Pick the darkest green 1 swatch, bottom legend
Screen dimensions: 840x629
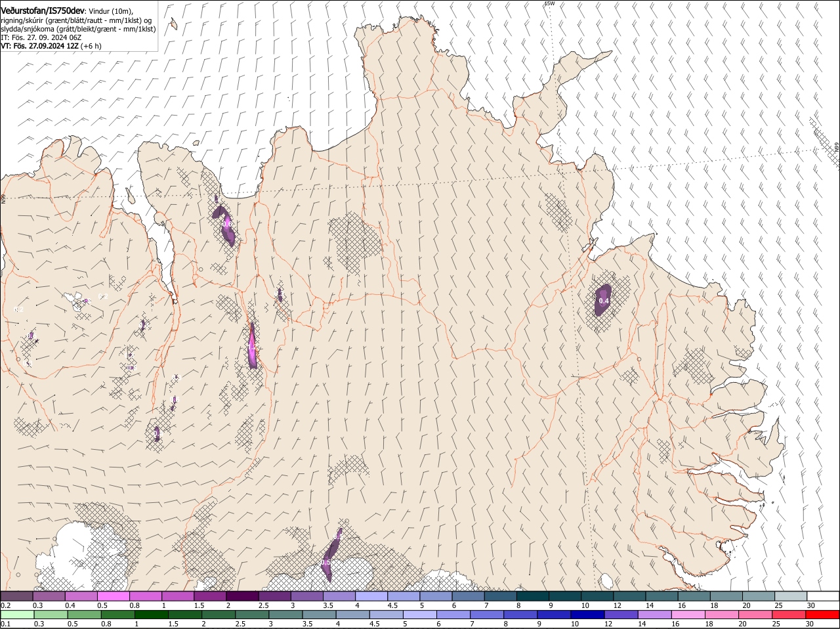tap(151, 615)
